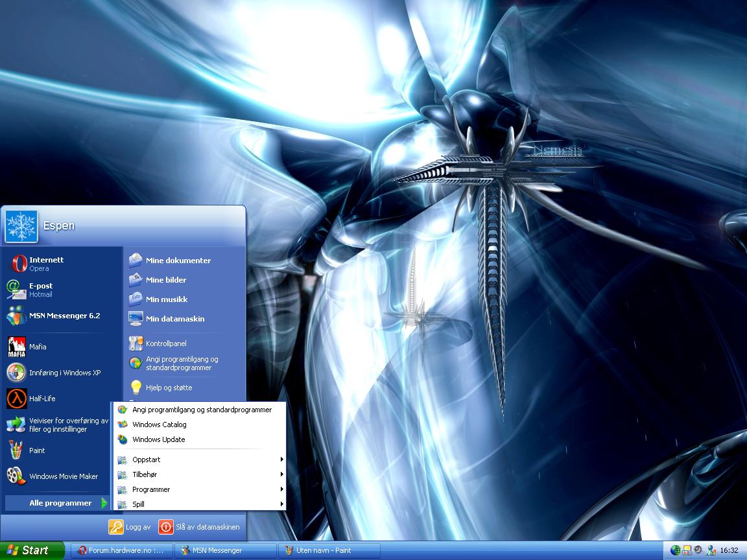
Task: Click the taskbar clock 16:32
Action: tap(729, 550)
